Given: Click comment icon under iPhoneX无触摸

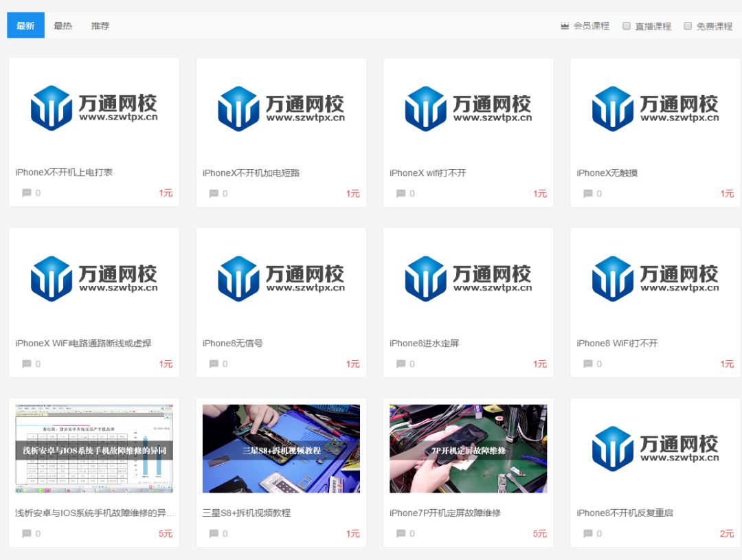Looking at the screenshot, I should pos(588,193).
